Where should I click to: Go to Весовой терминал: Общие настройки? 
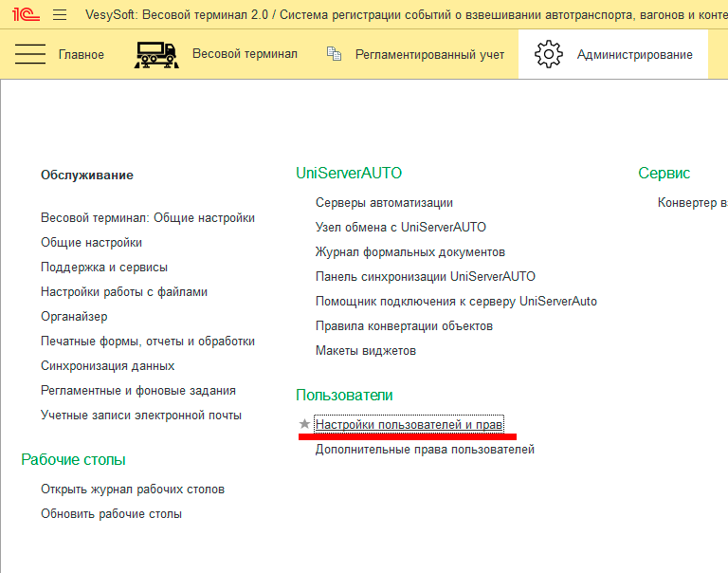click(x=147, y=217)
